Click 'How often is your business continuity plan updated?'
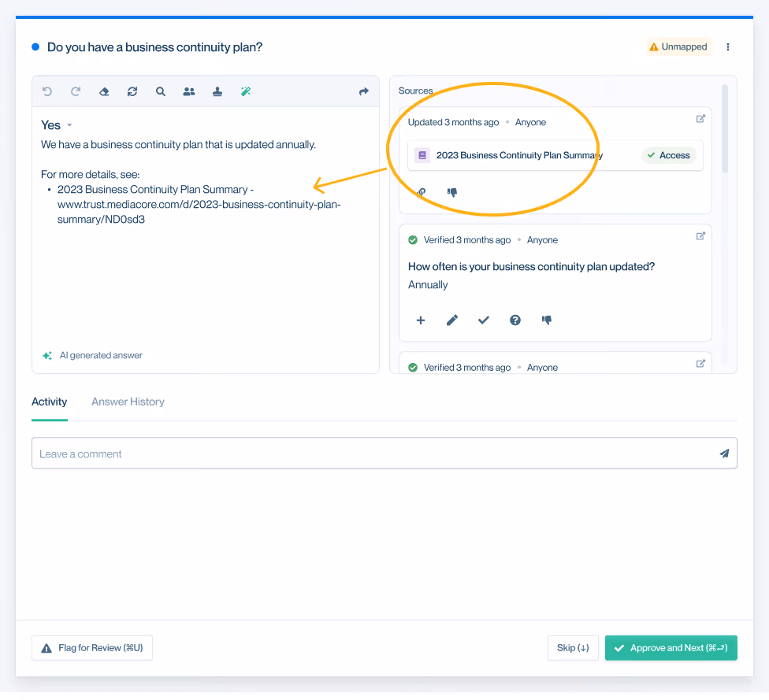The height and width of the screenshot is (700, 769). (x=531, y=267)
